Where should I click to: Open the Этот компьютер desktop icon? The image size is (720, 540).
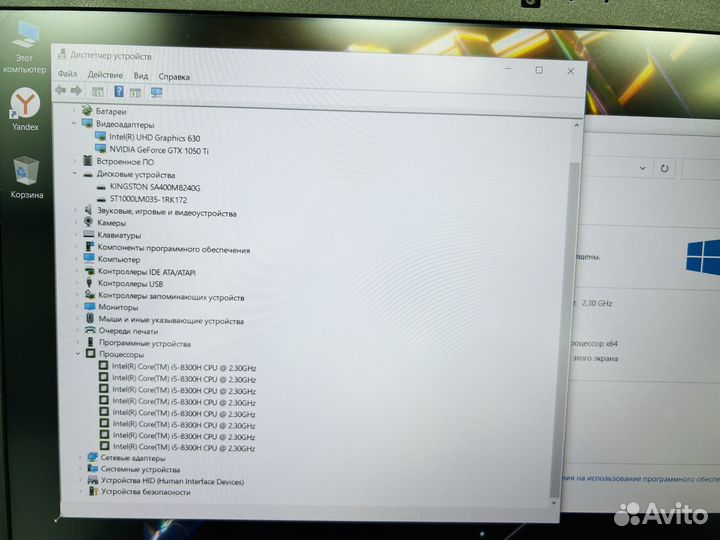coord(25,47)
